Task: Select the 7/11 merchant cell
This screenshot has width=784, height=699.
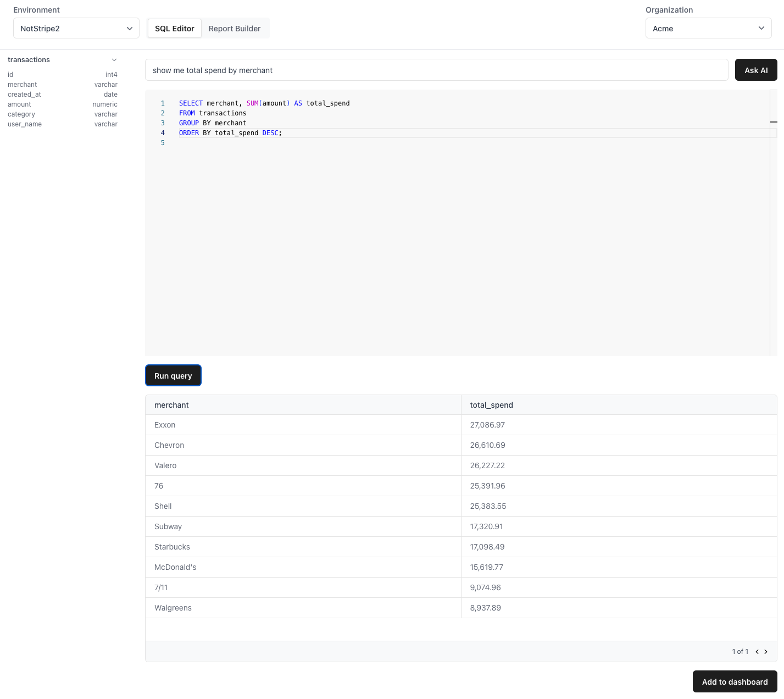Action: (x=303, y=587)
